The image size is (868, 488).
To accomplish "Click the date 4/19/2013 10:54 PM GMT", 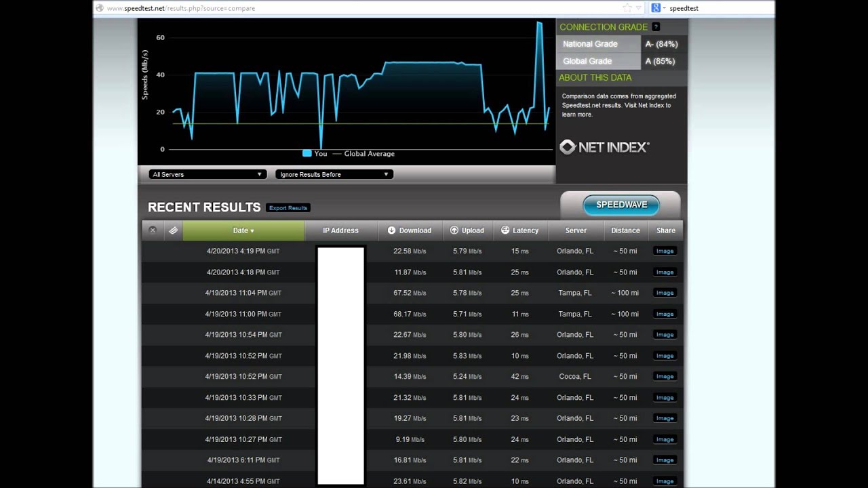I will coord(243,335).
